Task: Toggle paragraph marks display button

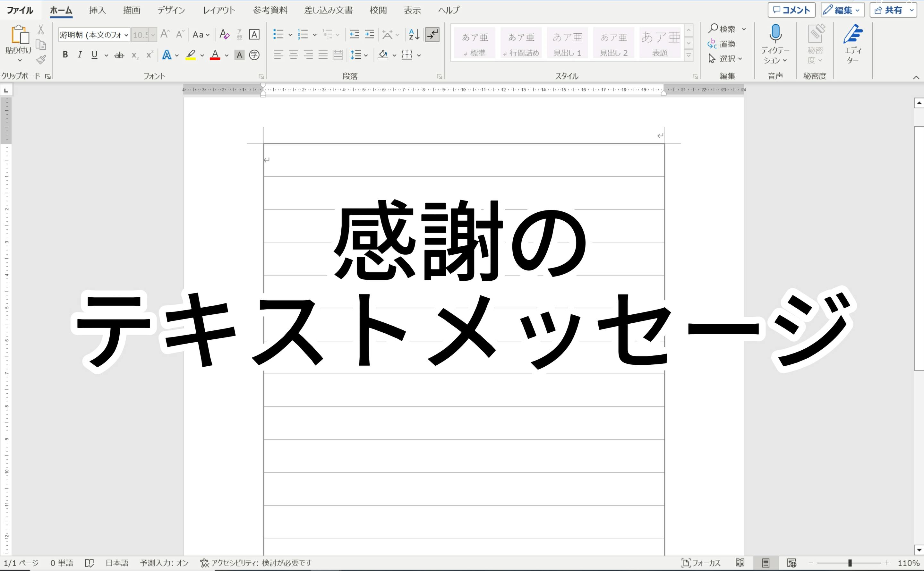Action: tap(432, 35)
